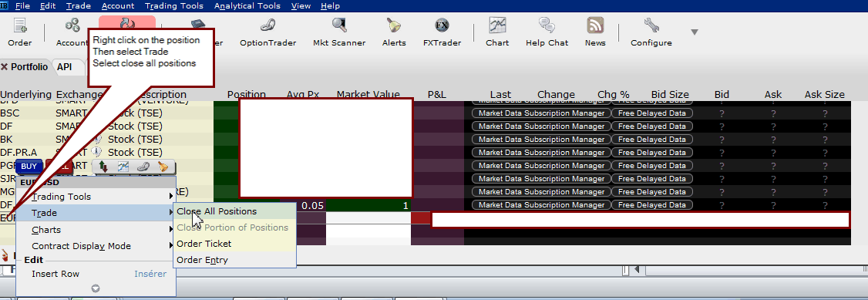Screen dimensions: 868x300
Task: Open the View menu
Action: pos(301,6)
